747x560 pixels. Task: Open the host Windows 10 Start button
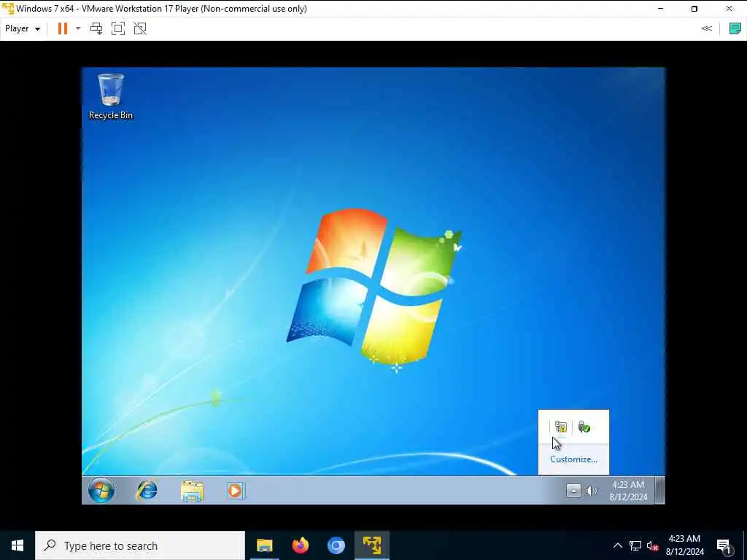tap(18, 545)
